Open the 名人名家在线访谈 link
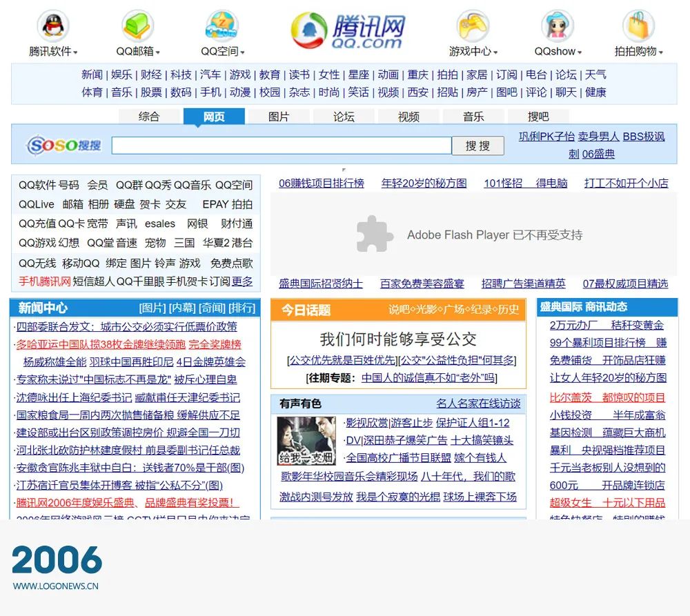This screenshot has width=690, height=616. [x=478, y=404]
